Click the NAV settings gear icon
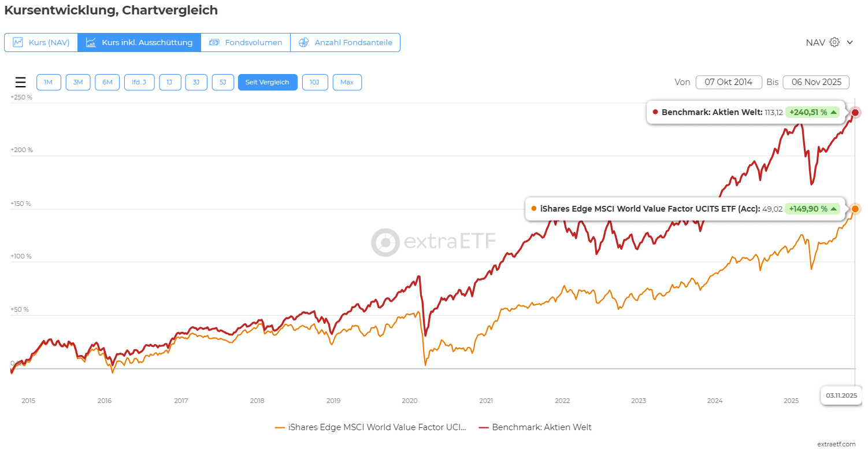The image size is (868, 451). pyautogui.click(x=834, y=42)
